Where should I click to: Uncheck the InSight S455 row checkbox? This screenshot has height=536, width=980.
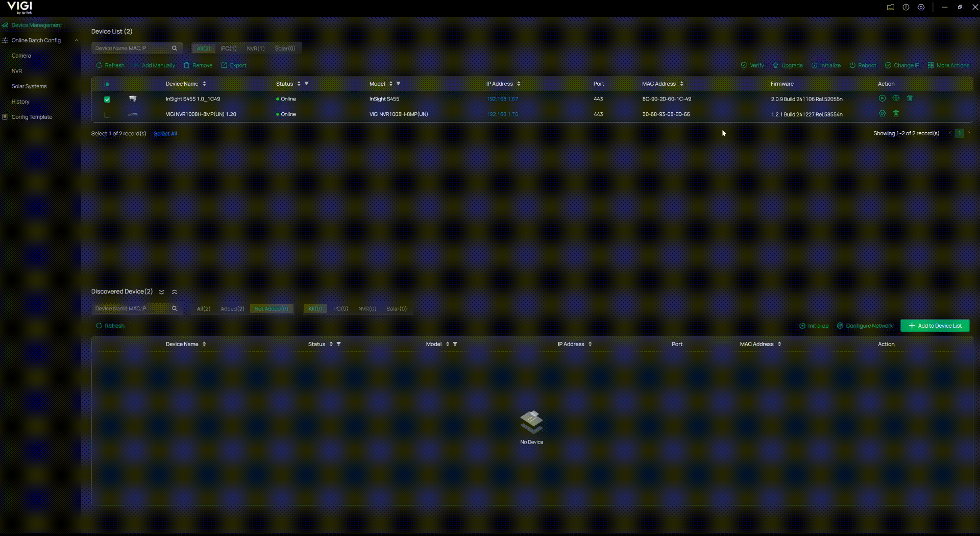[107, 99]
